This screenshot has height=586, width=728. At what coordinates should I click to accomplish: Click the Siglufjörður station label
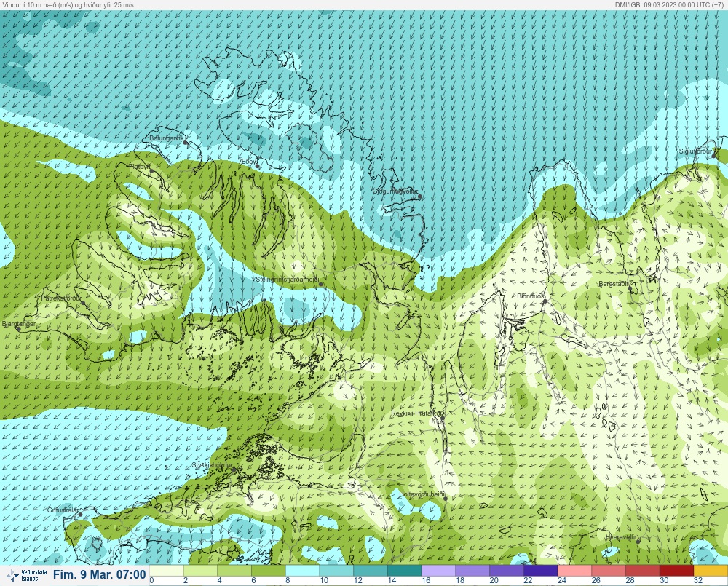click(695, 151)
